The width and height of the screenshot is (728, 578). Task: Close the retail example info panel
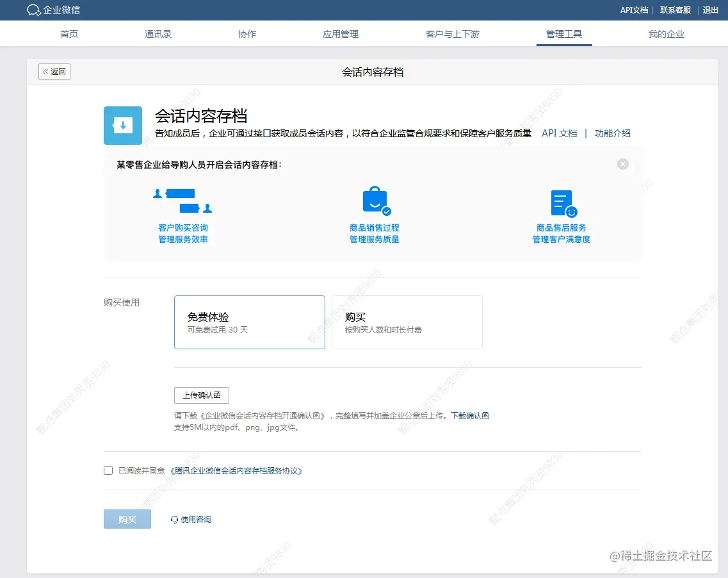[x=622, y=164]
